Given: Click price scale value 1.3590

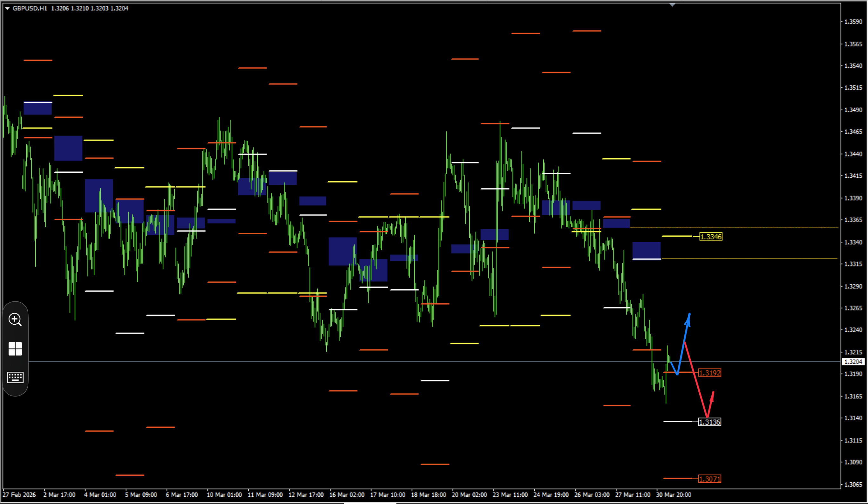Looking at the screenshot, I should (853, 22).
